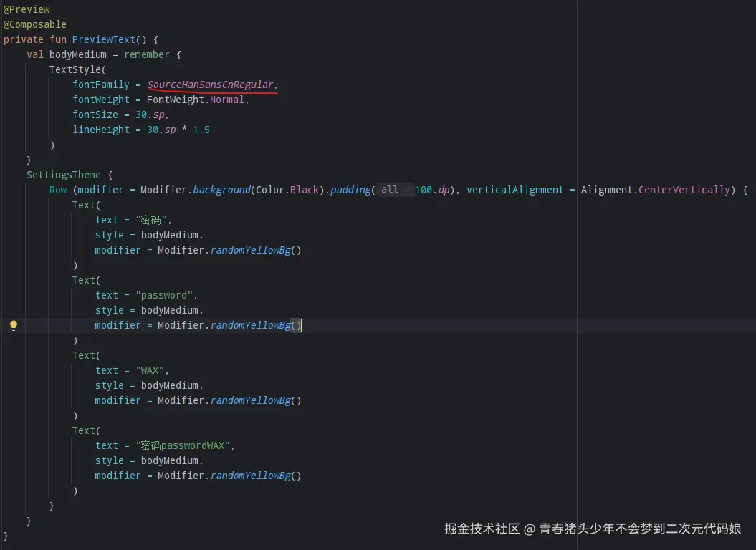Click the "密码" string literal alone
756x550 pixels.
(x=151, y=221)
